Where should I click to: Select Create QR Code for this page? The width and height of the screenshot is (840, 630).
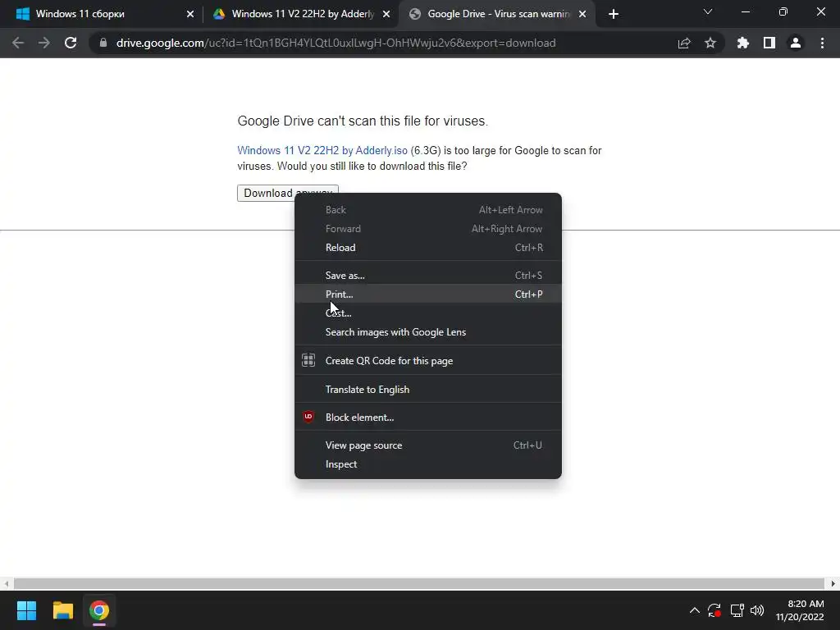428,361
